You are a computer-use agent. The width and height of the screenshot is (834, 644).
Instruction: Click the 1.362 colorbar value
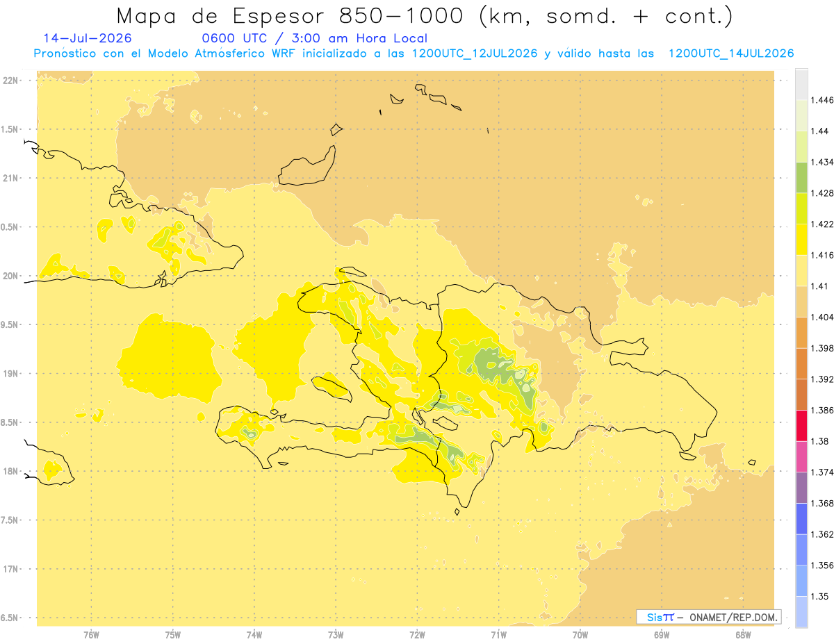(821, 534)
